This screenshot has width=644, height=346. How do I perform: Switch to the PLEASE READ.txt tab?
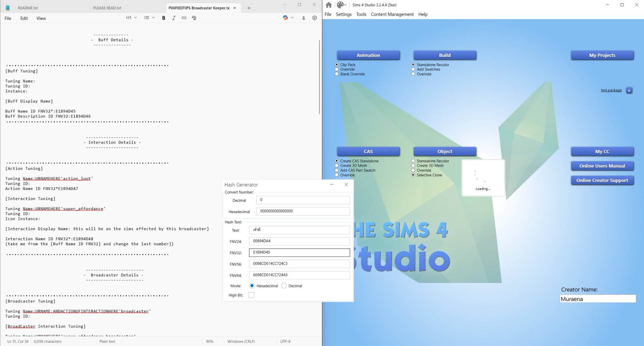click(107, 8)
